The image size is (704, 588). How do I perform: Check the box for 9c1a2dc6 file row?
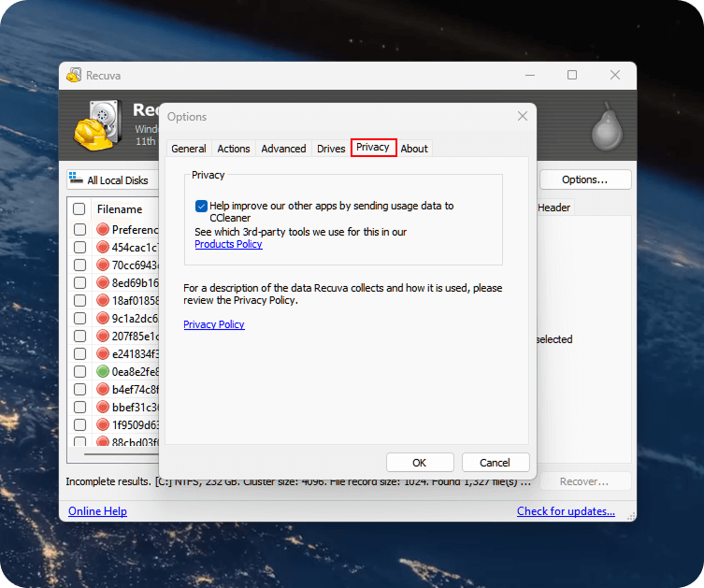tap(79, 318)
